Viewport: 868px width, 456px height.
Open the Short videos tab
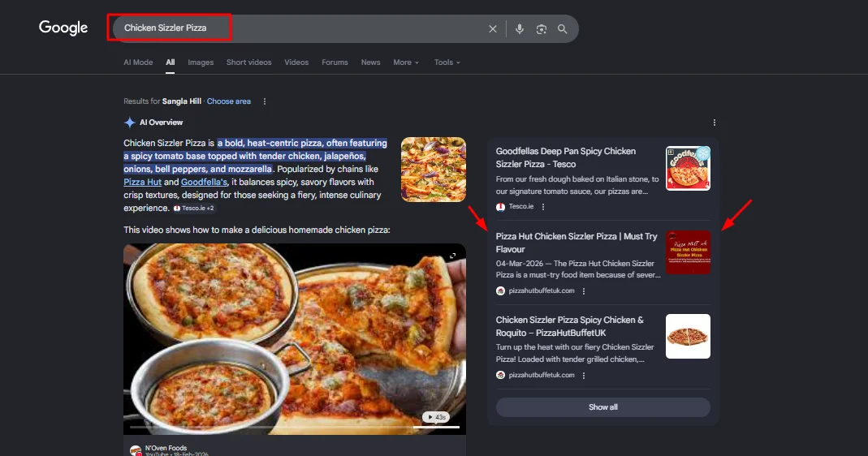click(x=248, y=62)
